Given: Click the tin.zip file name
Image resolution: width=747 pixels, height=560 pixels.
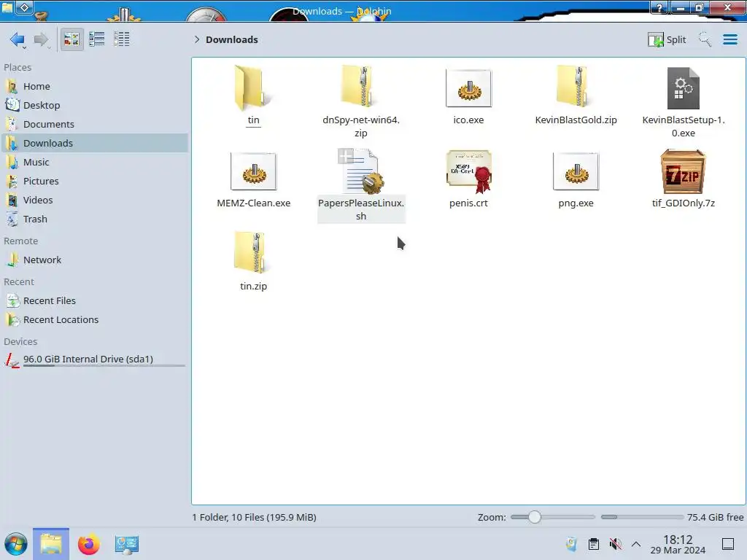Looking at the screenshot, I should coord(253,286).
